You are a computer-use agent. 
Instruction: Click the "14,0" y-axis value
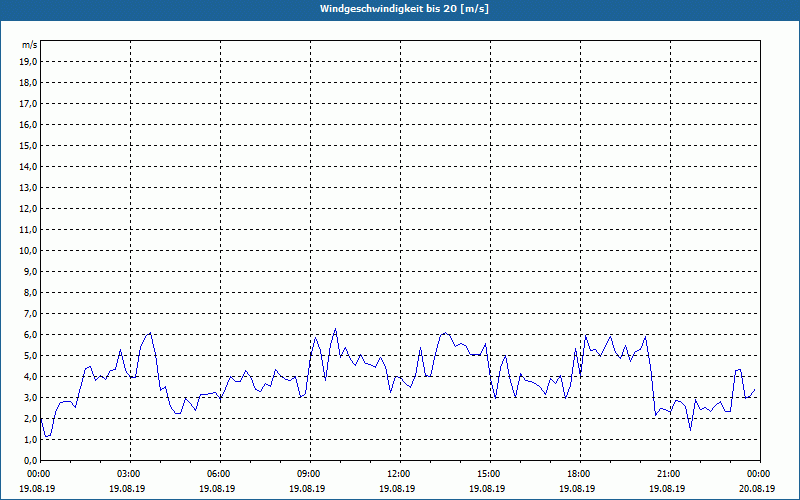(x=28, y=166)
